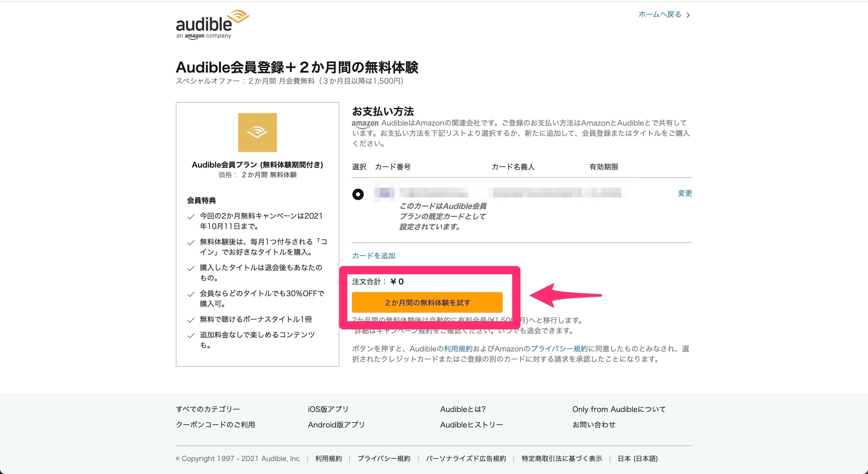868x474 pixels.
Task: Open iOS版アプリ footer link
Action: (328, 409)
